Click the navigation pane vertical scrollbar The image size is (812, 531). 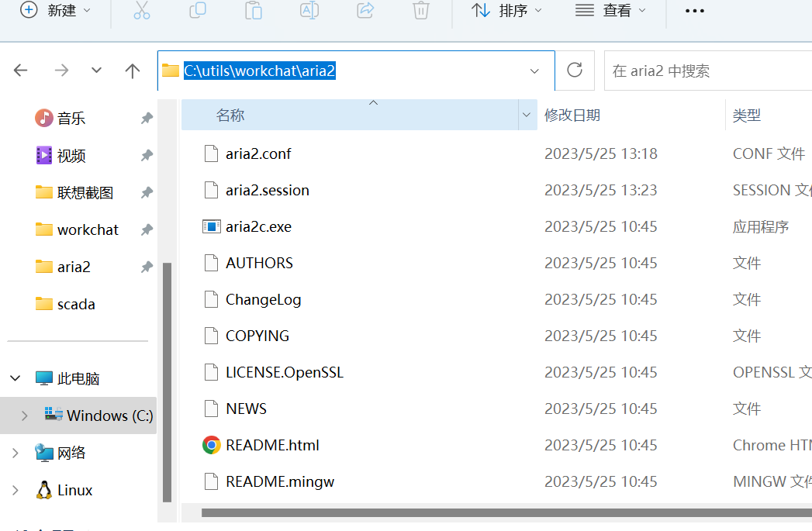coord(167,382)
